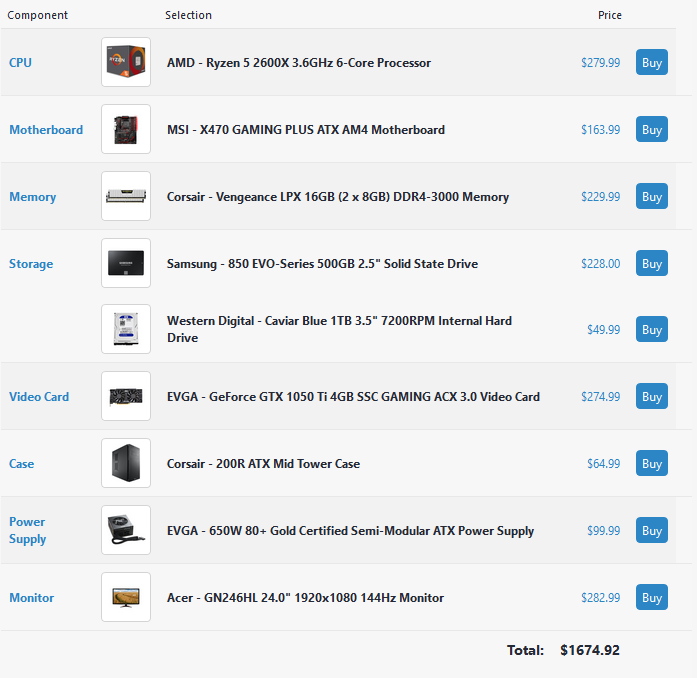Open the CPU component category link
The height and width of the screenshot is (678, 697).
(x=20, y=62)
